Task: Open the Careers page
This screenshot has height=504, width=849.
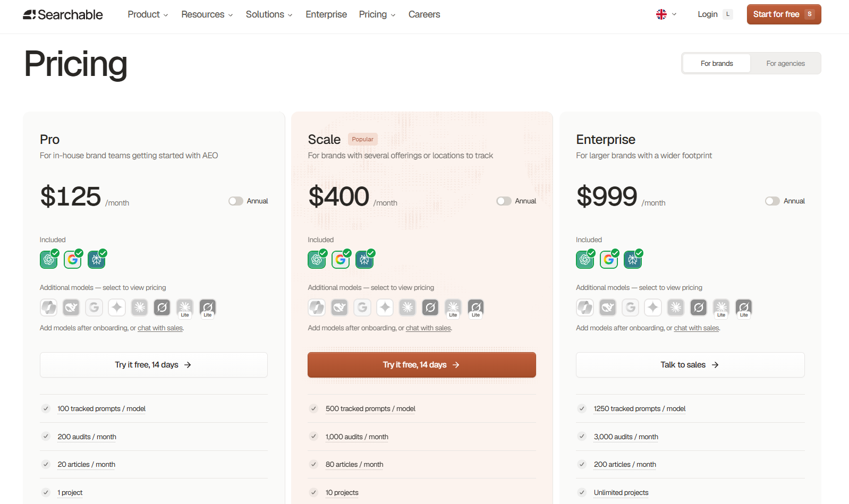Action: tap(424, 14)
